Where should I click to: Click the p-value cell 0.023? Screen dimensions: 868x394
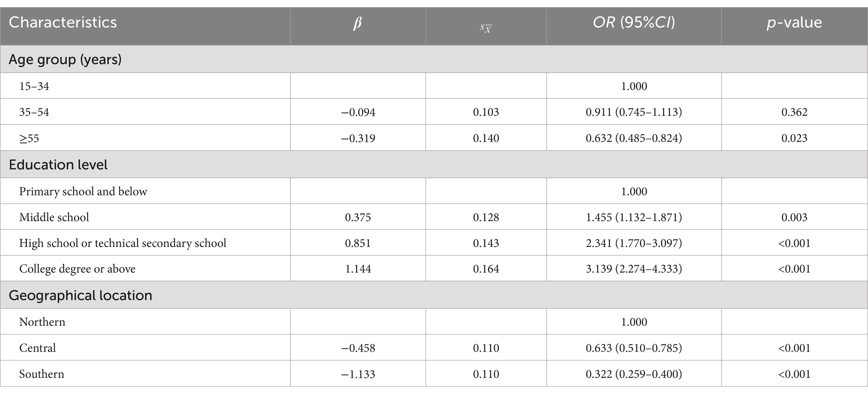coord(794,138)
